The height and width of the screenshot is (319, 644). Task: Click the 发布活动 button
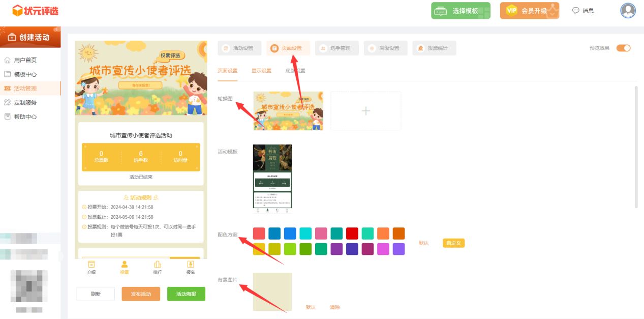[x=141, y=294]
